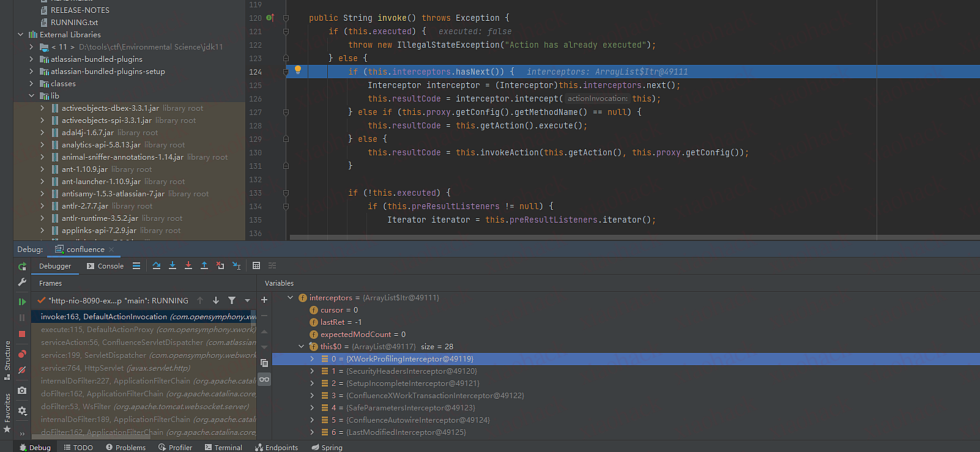The height and width of the screenshot is (452, 980).
Task: Toggle show watches glasses icon
Action: pyautogui.click(x=264, y=379)
